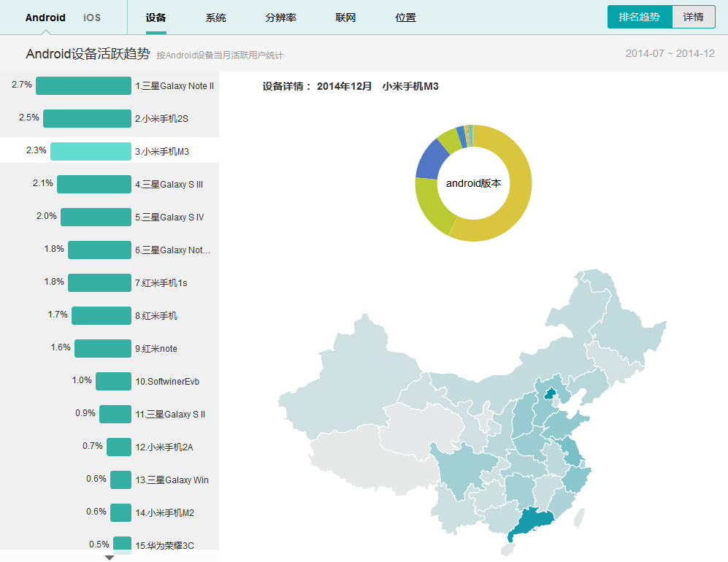
Task: Expand device list with down arrow
Action: click(x=110, y=558)
